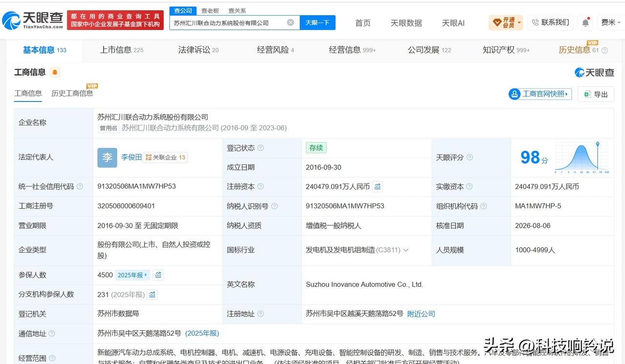This screenshot has height=364, width=625.
Task: Open the 法律诉讼 tab
Action: [x=198, y=50]
